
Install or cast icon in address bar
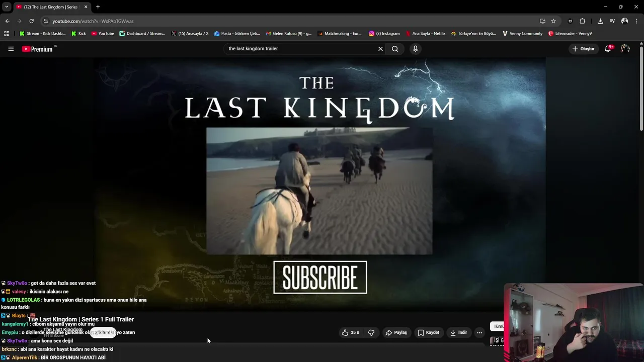pyautogui.click(x=542, y=21)
